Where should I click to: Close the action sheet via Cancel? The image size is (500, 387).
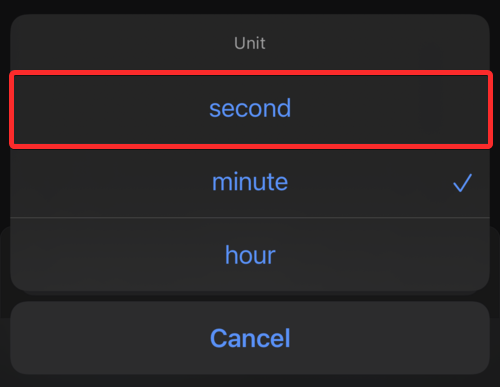click(x=250, y=338)
